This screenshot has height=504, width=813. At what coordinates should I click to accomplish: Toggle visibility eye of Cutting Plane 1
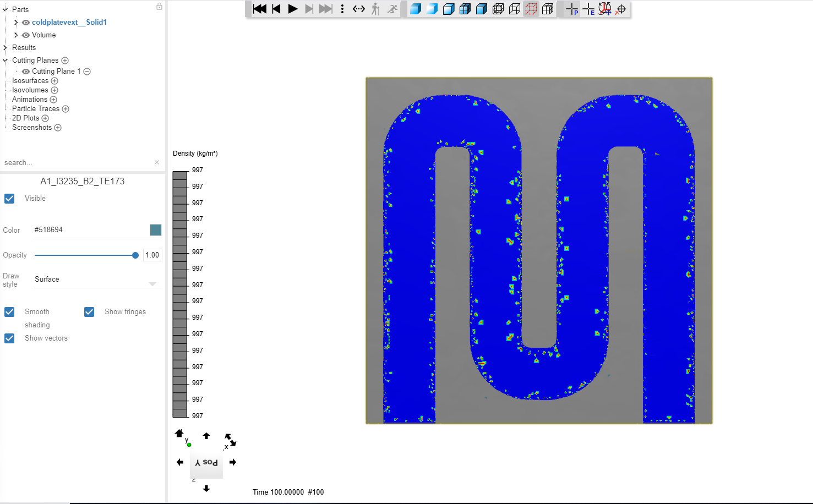(x=26, y=72)
